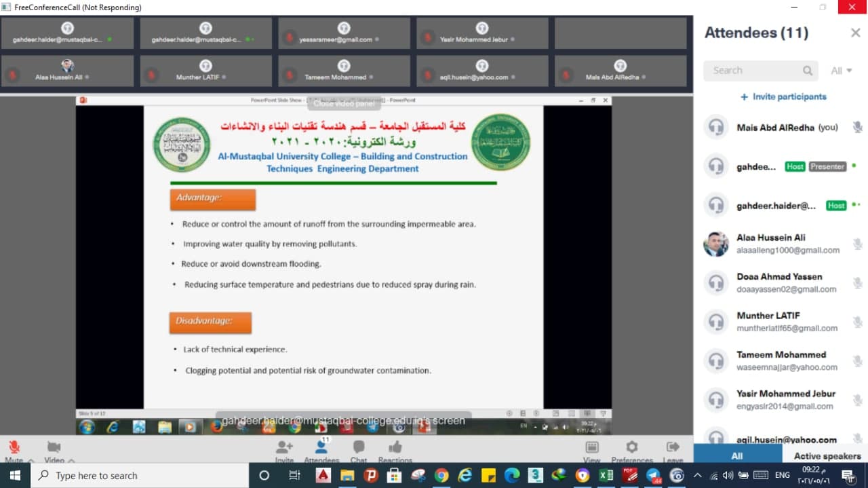Open the Windows Start menu
Screen dimensions: 868x488
pos(15,476)
